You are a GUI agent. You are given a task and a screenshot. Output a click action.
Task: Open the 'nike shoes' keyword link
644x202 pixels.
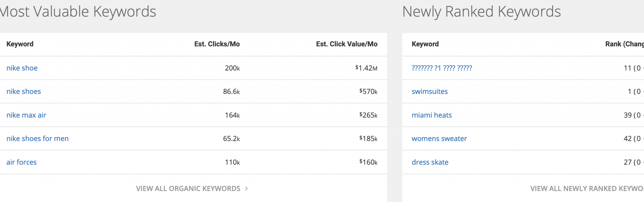(24, 91)
